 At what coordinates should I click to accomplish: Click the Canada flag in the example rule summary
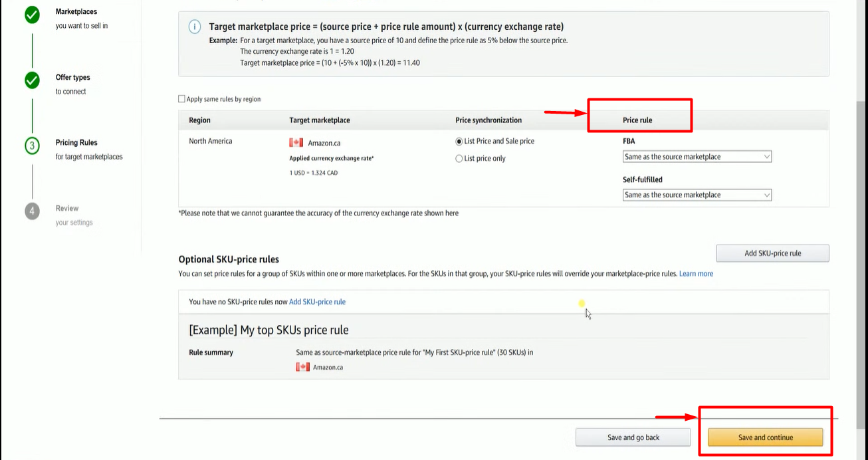click(x=303, y=367)
